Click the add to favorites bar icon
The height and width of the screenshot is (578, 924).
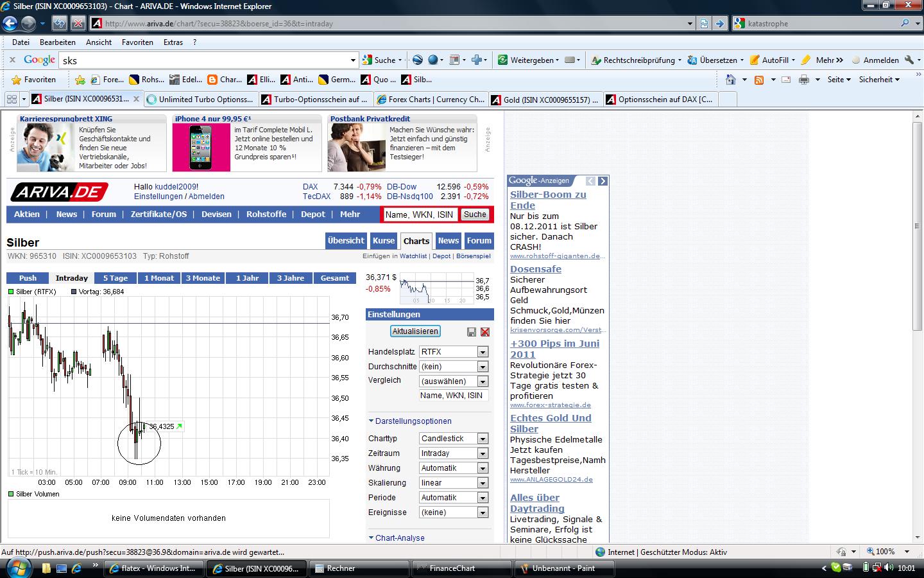(80, 80)
